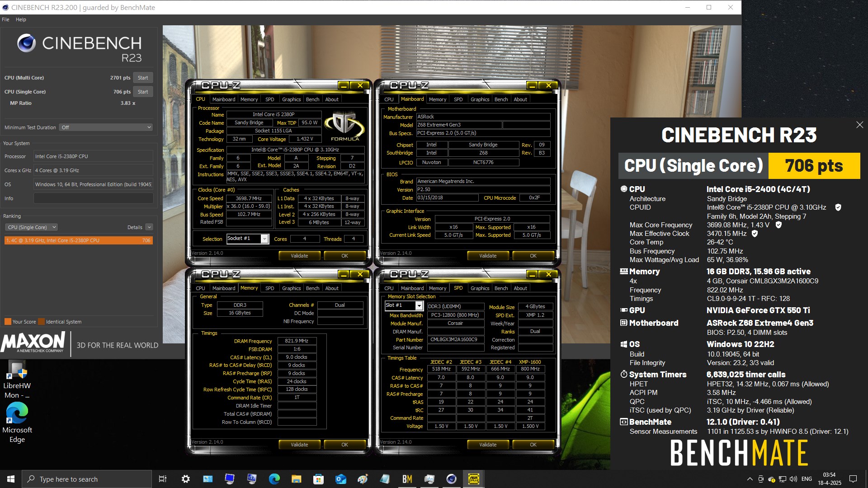
Task: Switch to Bench tab in top-left CPU-Z window
Action: [x=312, y=99]
